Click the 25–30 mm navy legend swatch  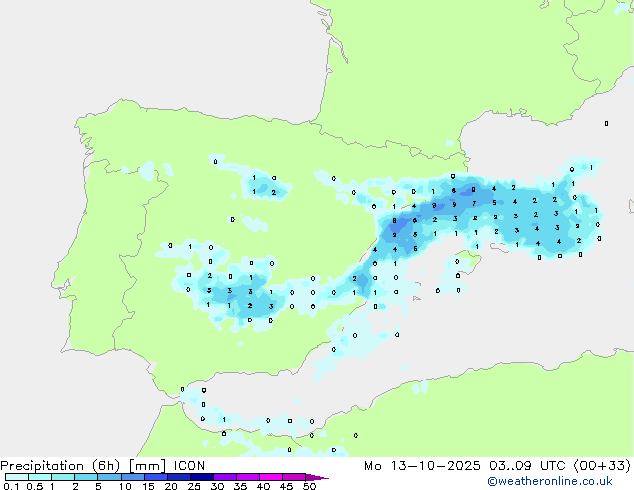point(202,477)
